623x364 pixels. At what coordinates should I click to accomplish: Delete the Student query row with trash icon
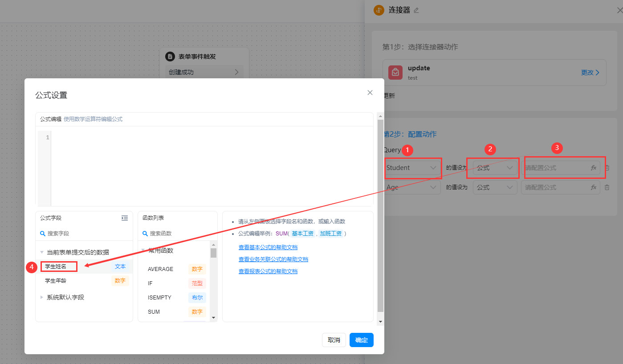pos(607,168)
